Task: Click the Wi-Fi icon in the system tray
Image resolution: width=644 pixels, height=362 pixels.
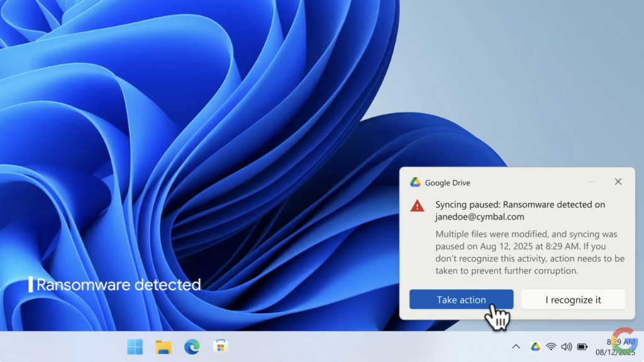Action: click(552, 346)
